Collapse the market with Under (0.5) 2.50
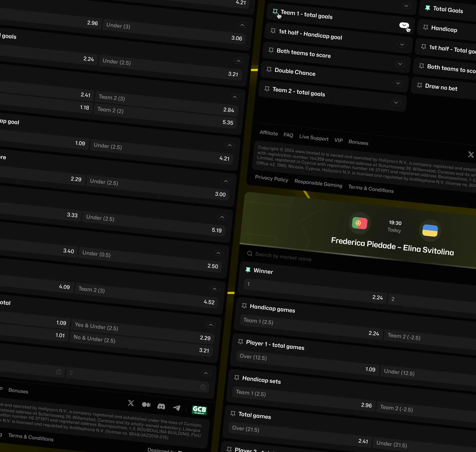Screen dimensions: 476x452 tap(218, 253)
